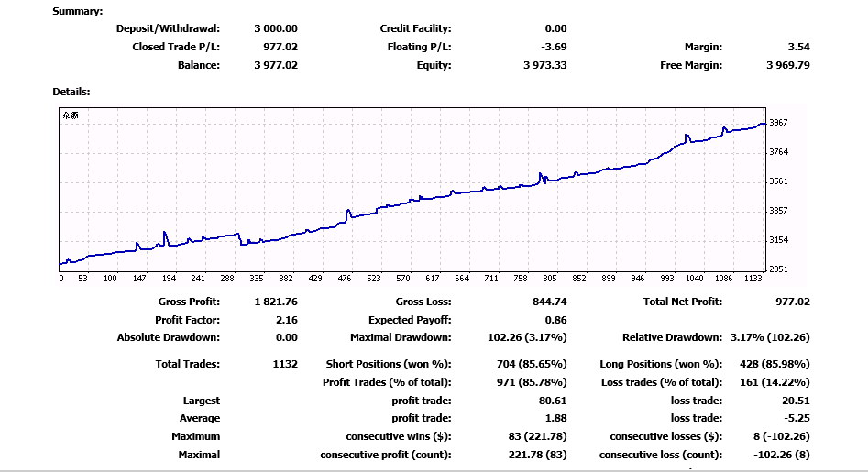Click the balance legend label inside the chart corner

[x=71, y=115]
